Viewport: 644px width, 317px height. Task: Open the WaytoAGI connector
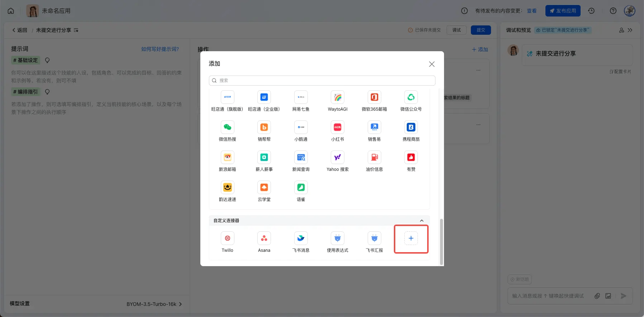(x=338, y=97)
